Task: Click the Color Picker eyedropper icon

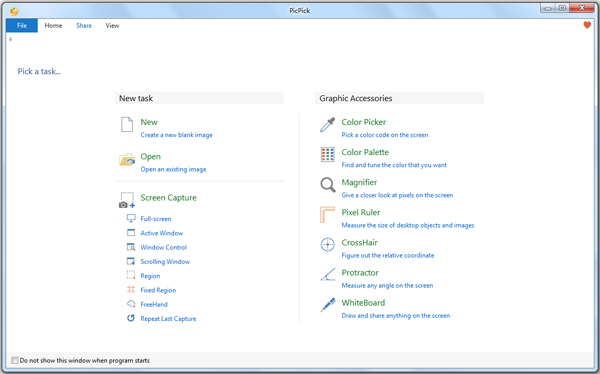Action: tap(328, 125)
